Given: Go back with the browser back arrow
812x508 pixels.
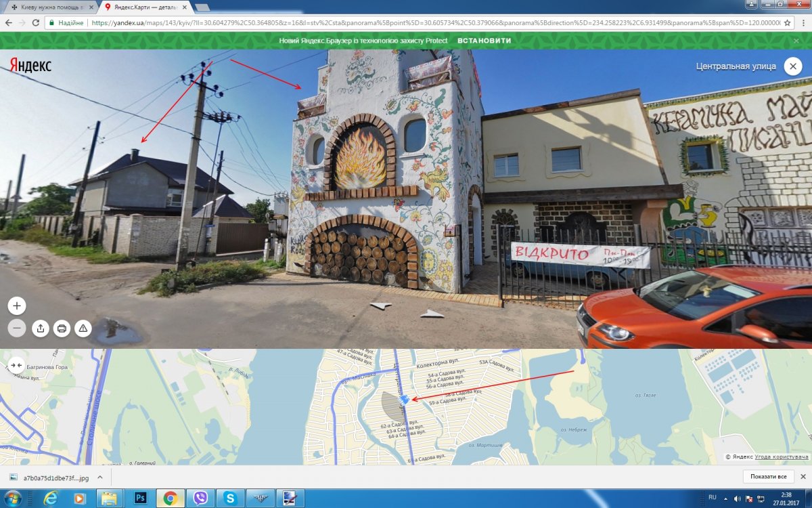Looking at the screenshot, I should [x=9, y=22].
